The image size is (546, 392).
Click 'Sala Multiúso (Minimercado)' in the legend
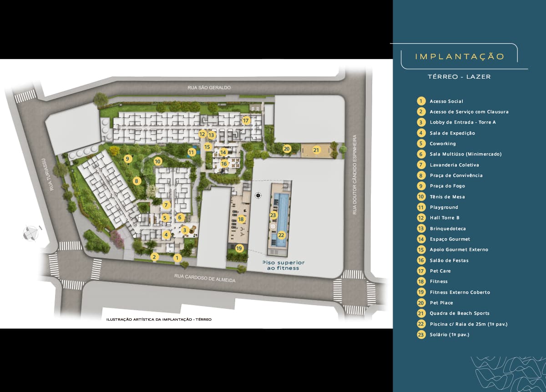(x=466, y=154)
